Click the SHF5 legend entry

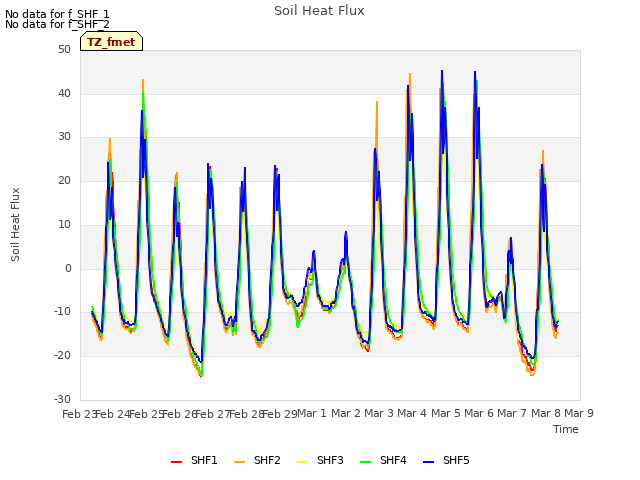click(x=447, y=460)
